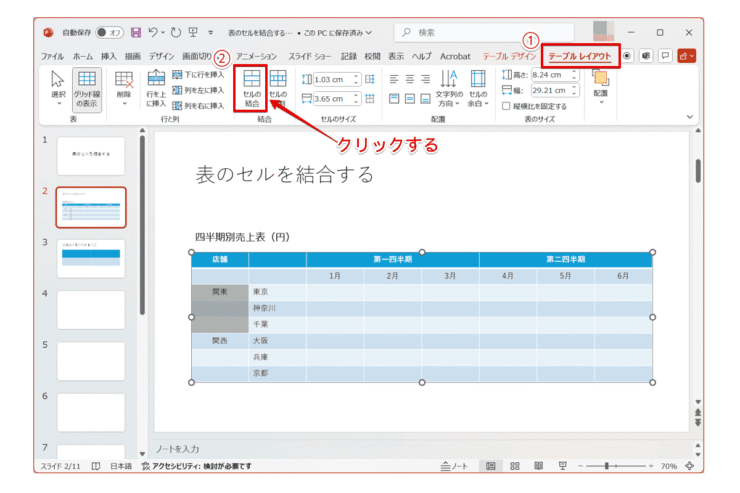The image size is (740, 493).
Task: Center cell text horizontally
Action: (x=410, y=79)
